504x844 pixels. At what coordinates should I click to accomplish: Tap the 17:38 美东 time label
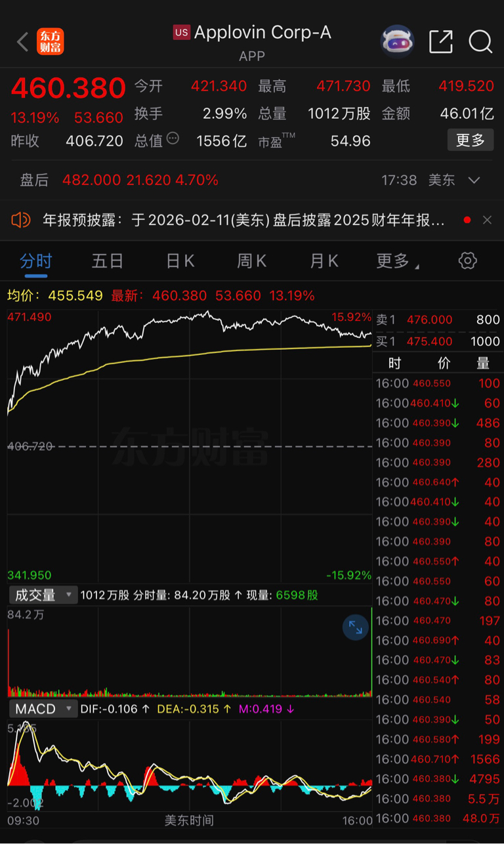pos(418,180)
